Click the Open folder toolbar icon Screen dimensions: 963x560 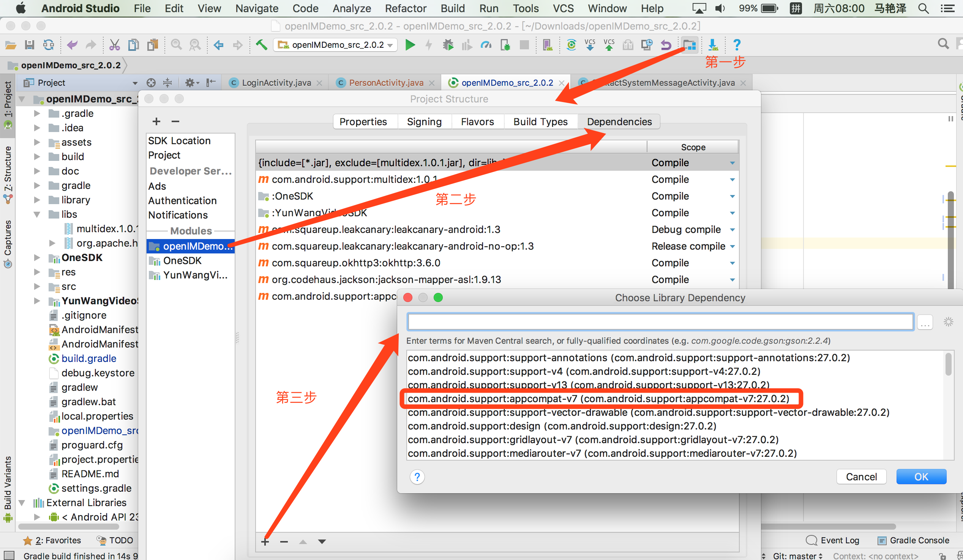(10, 45)
